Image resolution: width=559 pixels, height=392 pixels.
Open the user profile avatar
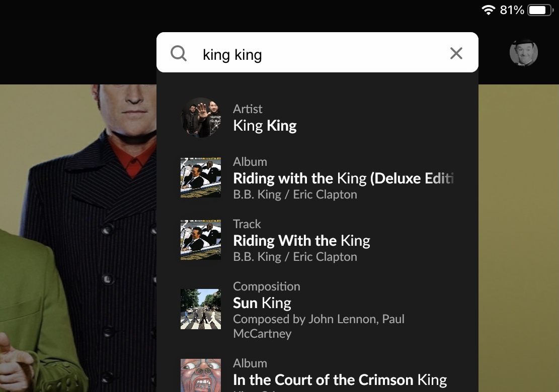(x=524, y=52)
